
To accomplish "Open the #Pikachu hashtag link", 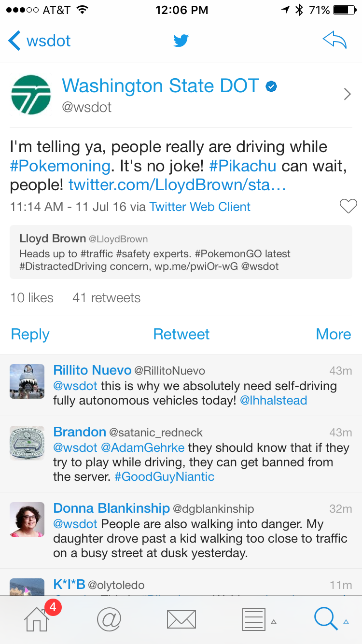I will (x=243, y=166).
